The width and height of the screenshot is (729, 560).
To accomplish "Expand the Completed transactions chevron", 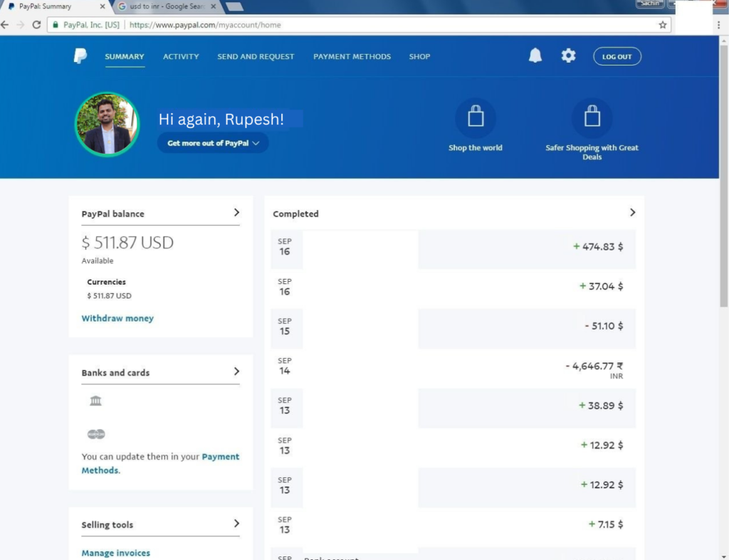I will (x=632, y=212).
